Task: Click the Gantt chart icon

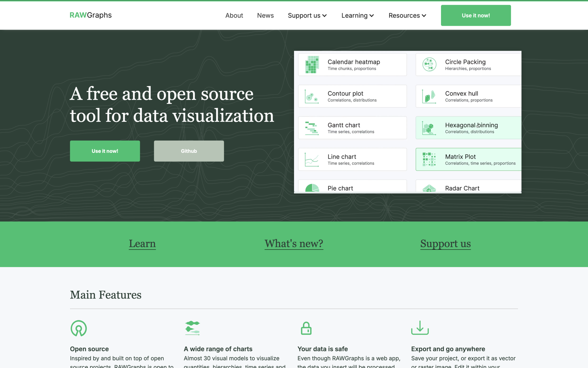Action: 312,128
